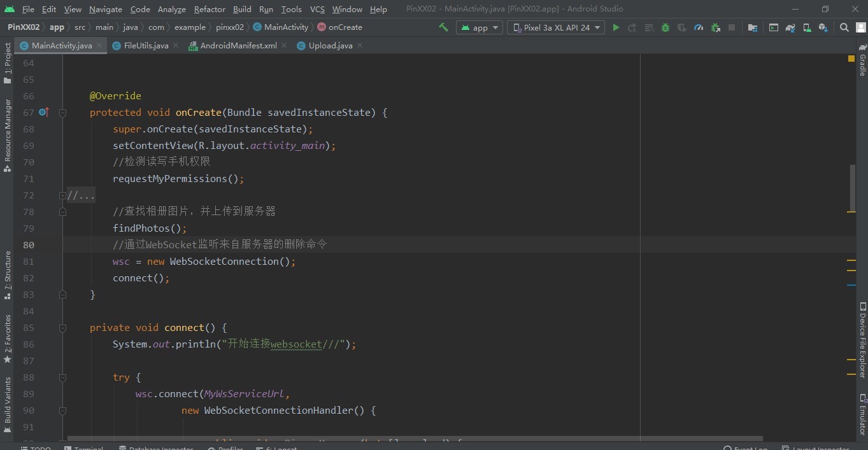Open Run Anything icon in toolbar
This screenshot has width=868, height=450.
774,27
